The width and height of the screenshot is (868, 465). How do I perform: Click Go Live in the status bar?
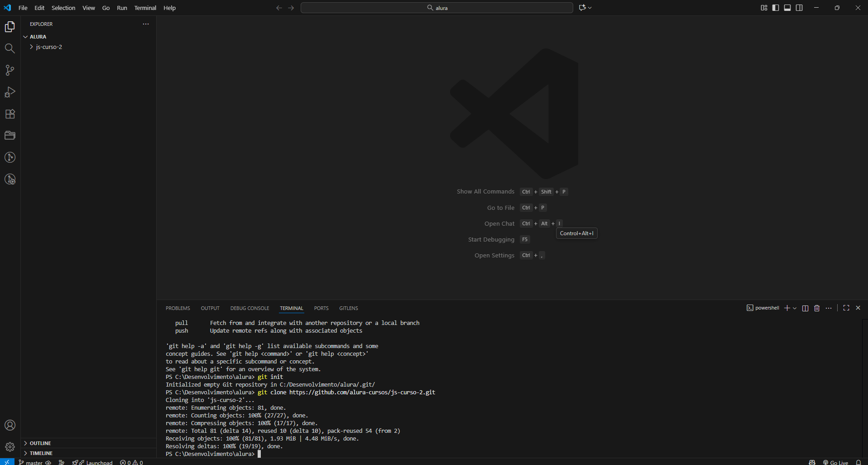836,462
